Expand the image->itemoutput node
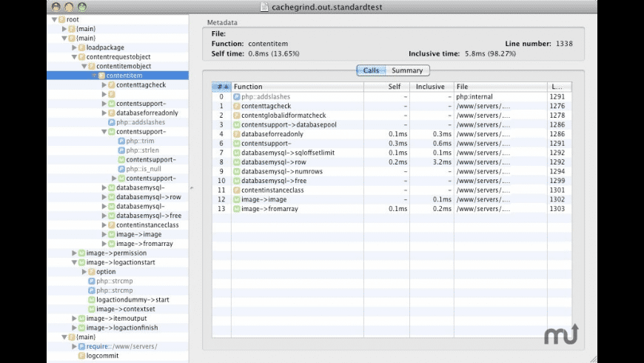This screenshot has width=644, height=363. pos(74,319)
